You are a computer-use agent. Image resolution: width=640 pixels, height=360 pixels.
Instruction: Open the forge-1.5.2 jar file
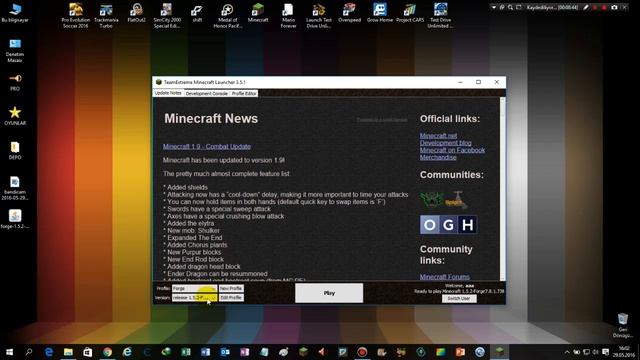tap(15, 219)
